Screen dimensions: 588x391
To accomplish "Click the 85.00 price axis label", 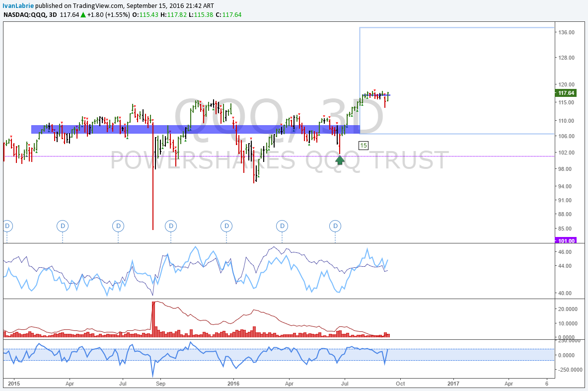I will pyautogui.click(x=565, y=229).
